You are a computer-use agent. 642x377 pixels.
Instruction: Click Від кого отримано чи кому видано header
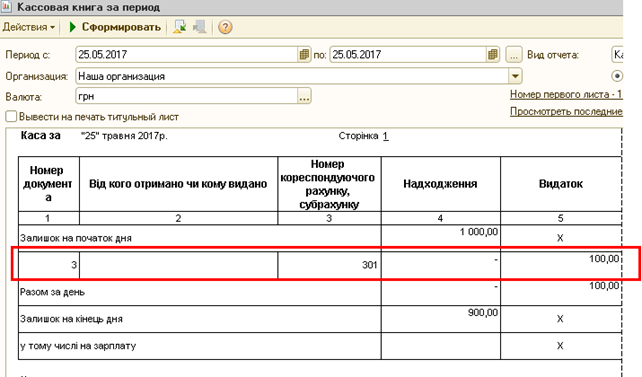coord(178,184)
